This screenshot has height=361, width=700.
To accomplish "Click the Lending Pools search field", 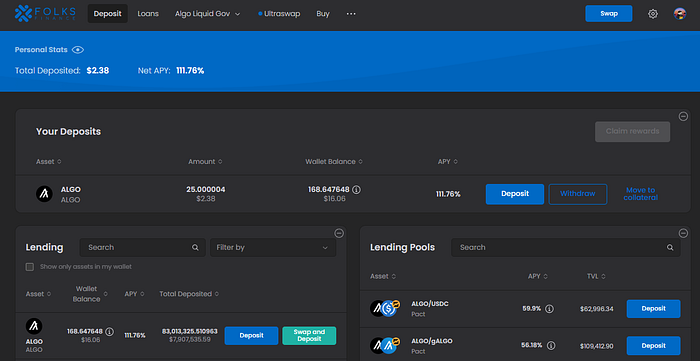I will [x=566, y=247].
